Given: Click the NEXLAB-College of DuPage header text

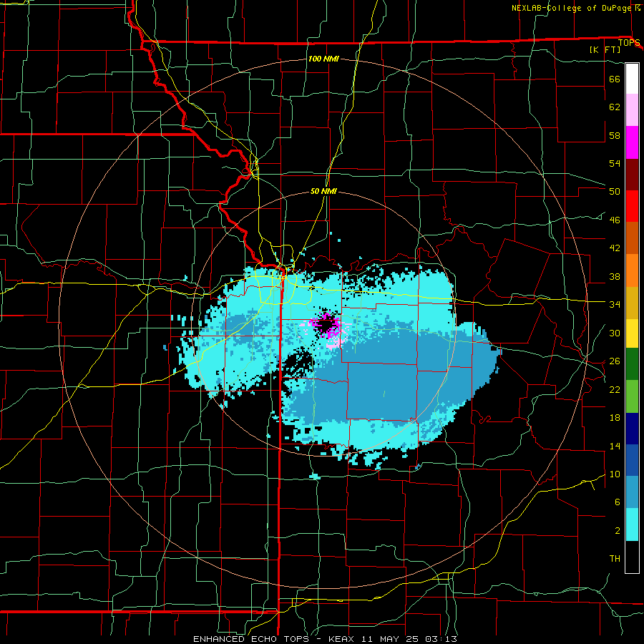Looking at the screenshot, I should pos(572,8).
